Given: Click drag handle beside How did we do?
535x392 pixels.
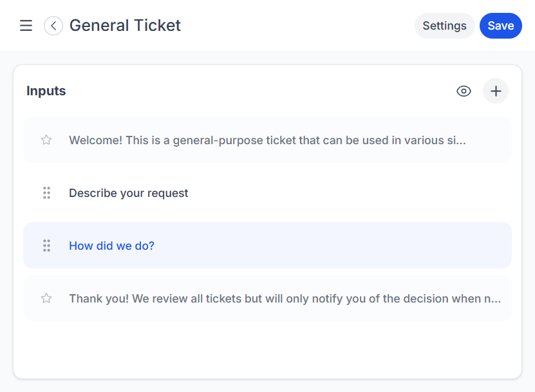Looking at the screenshot, I should coord(46,245).
